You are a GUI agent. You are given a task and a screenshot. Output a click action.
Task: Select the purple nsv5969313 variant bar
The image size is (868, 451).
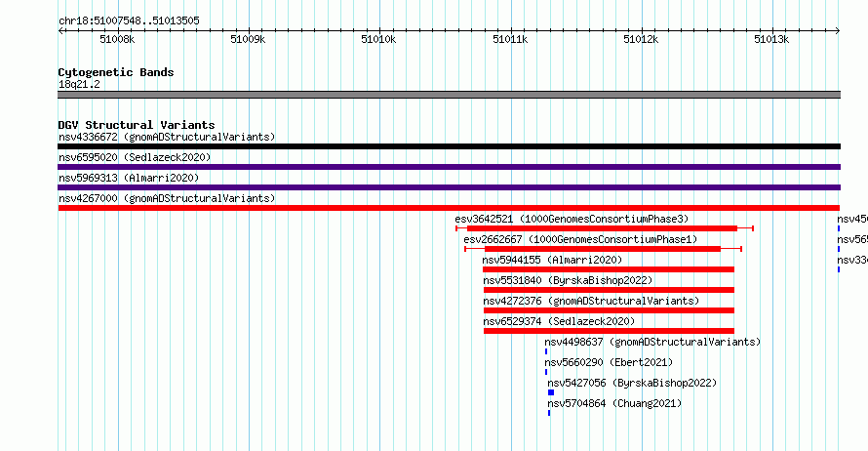click(449, 187)
